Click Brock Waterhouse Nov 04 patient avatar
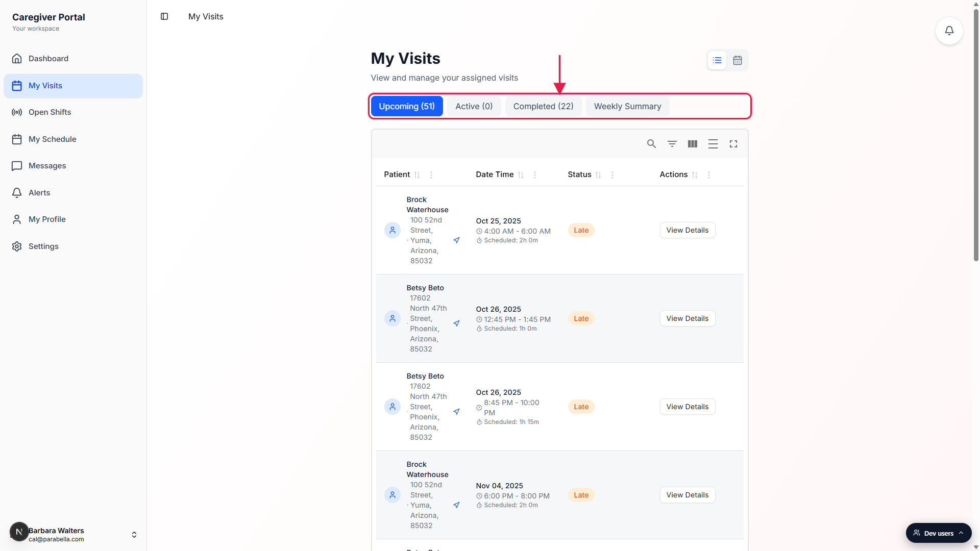This screenshot has width=980, height=551. (393, 495)
